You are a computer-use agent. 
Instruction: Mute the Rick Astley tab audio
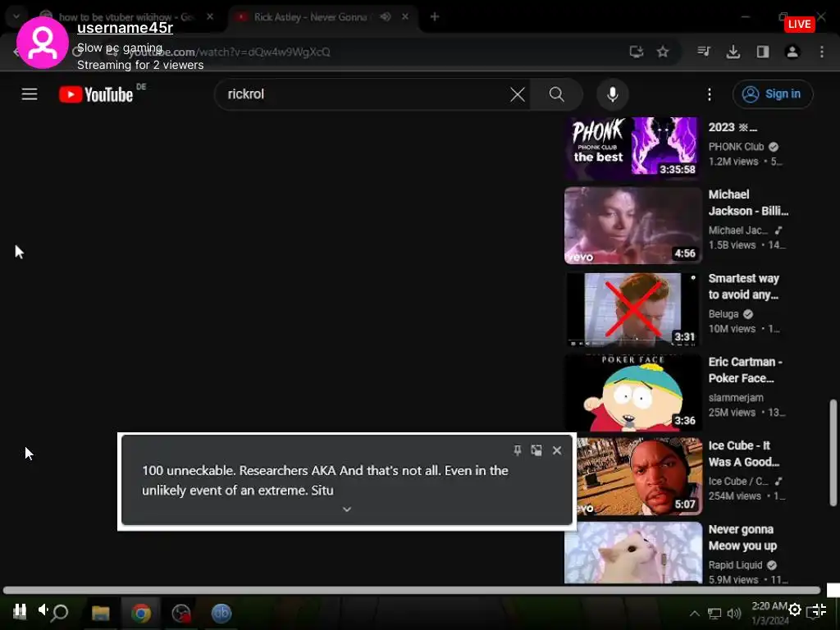pos(386,16)
